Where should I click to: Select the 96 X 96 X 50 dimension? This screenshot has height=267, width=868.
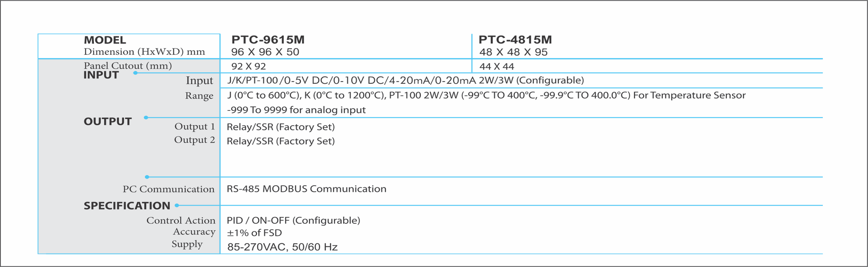(x=265, y=52)
